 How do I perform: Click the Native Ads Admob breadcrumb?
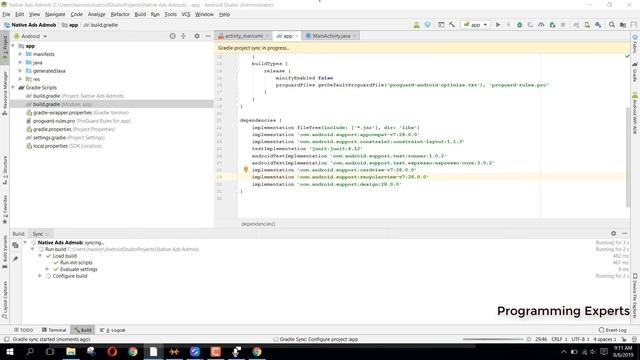pyautogui.click(x=30, y=25)
